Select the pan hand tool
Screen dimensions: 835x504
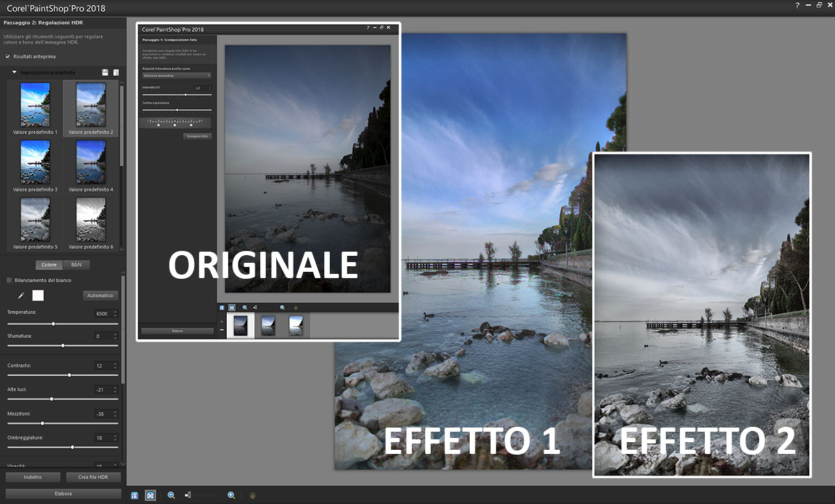[253, 496]
